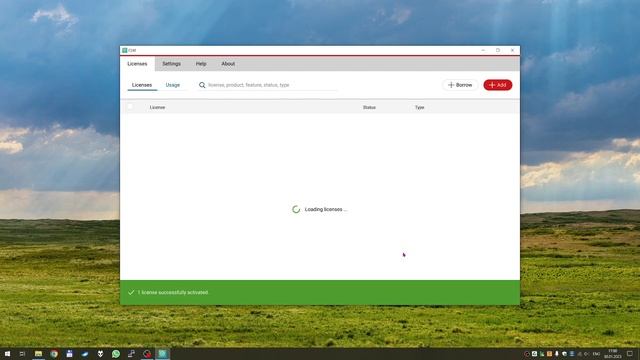The height and width of the screenshot is (360, 640).
Task: Open the notification center icon
Action: pyautogui.click(x=630, y=354)
